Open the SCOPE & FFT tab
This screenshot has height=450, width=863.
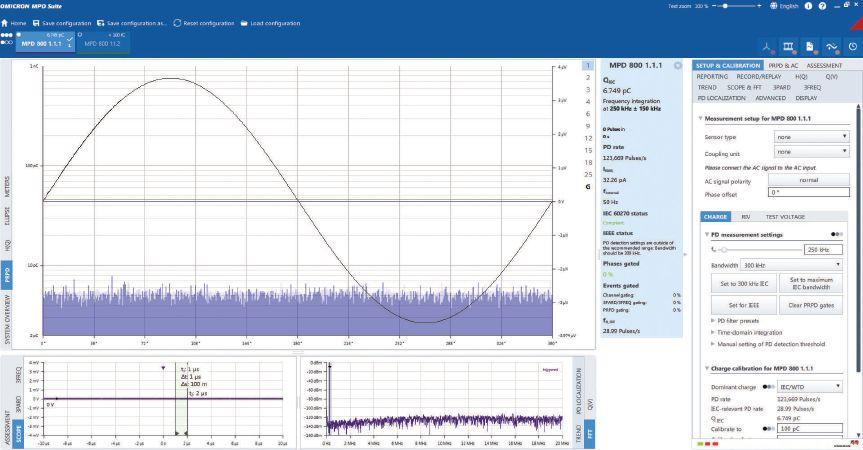pyautogui.click(x=744, y=87)
